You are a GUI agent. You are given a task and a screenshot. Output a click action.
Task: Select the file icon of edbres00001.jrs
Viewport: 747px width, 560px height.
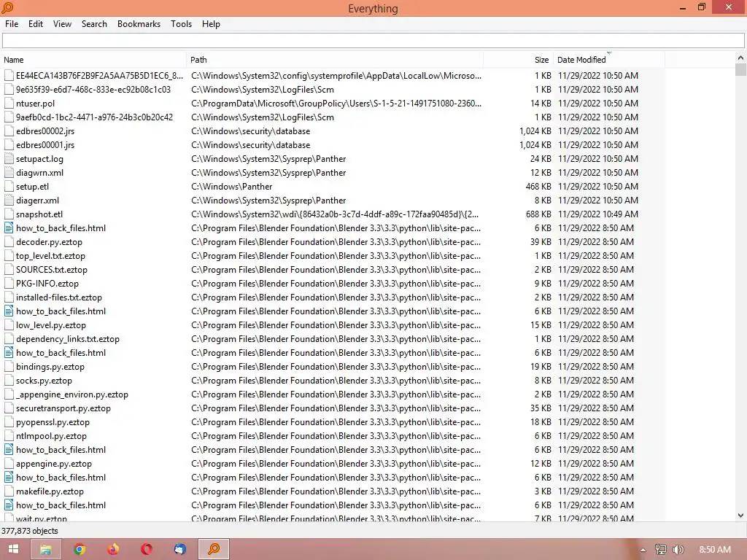pos(9,145)
